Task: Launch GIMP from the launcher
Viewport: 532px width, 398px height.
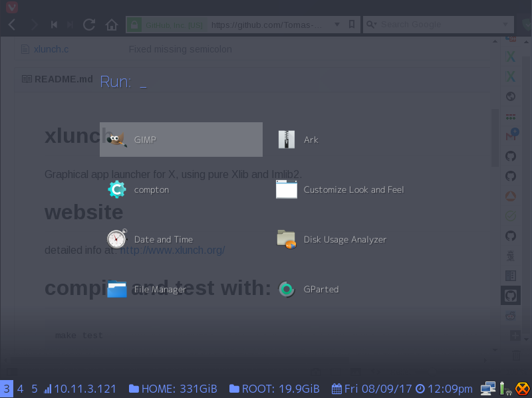Action: [x=181, y=140]
